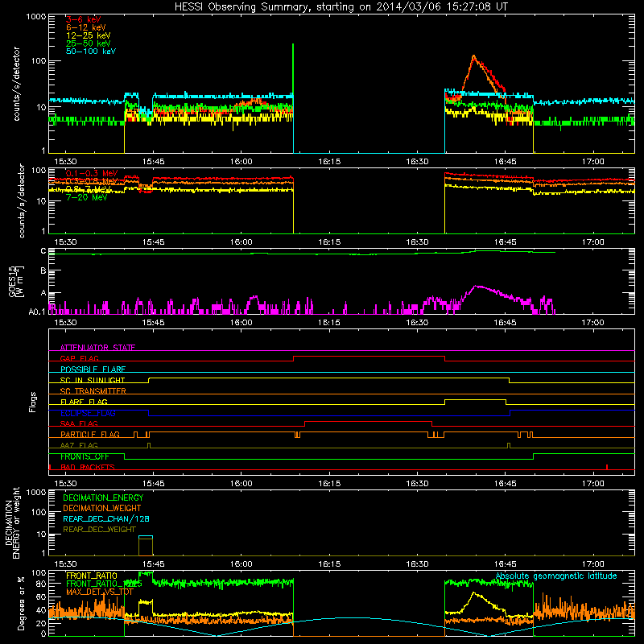Image resolution: width=644 pixels, height=644 pixels.
Task: Click the DECIMATION_WEIGHT legend label
Action: tap(102, 508)
